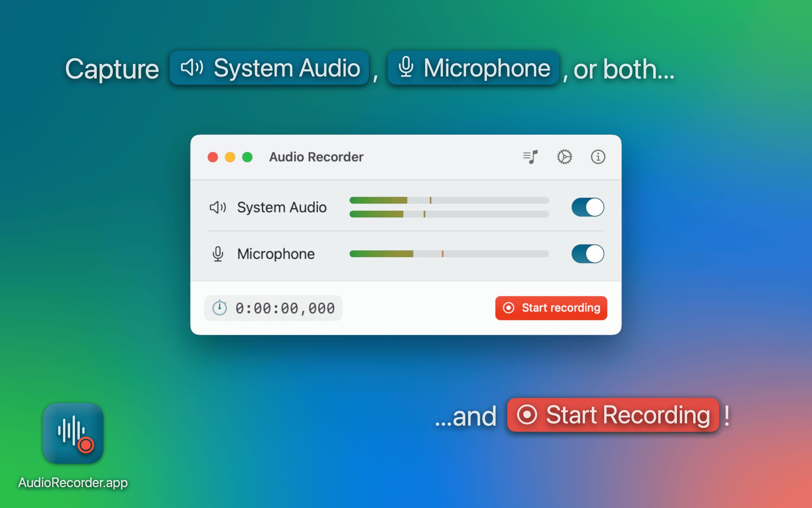Click the 0:00:00,000 timer display
This screenshot has width=812, height=508.
(284, 308)
